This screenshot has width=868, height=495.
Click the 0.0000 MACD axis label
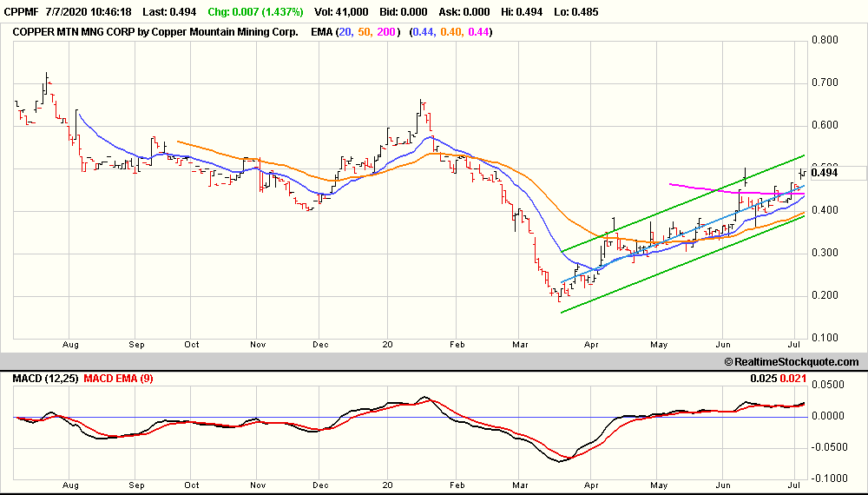click(x=829, y=416)
